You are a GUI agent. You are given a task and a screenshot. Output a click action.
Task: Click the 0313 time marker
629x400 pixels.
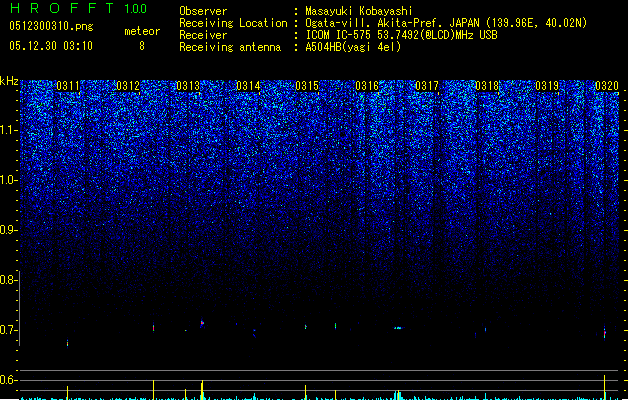point(188,86)
